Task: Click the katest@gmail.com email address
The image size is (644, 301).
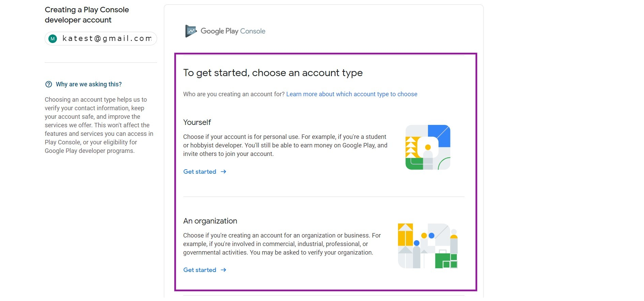Action: [x=107, y=39]
